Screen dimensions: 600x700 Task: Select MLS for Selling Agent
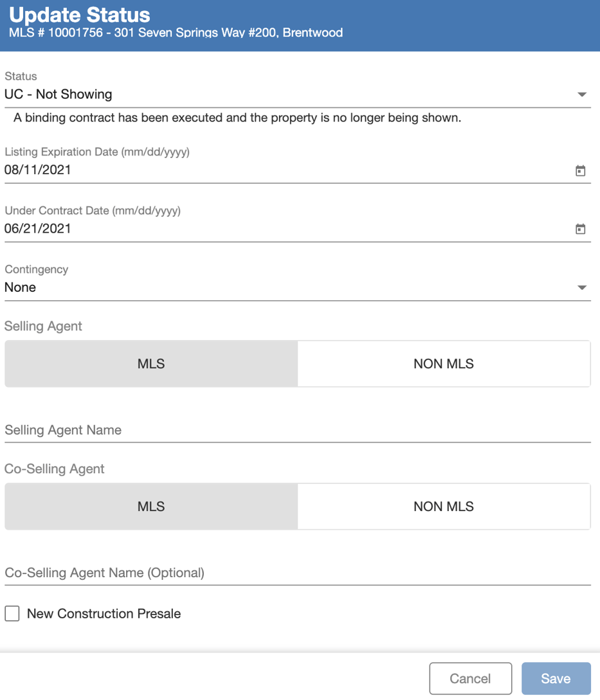(x=150, y=363)
